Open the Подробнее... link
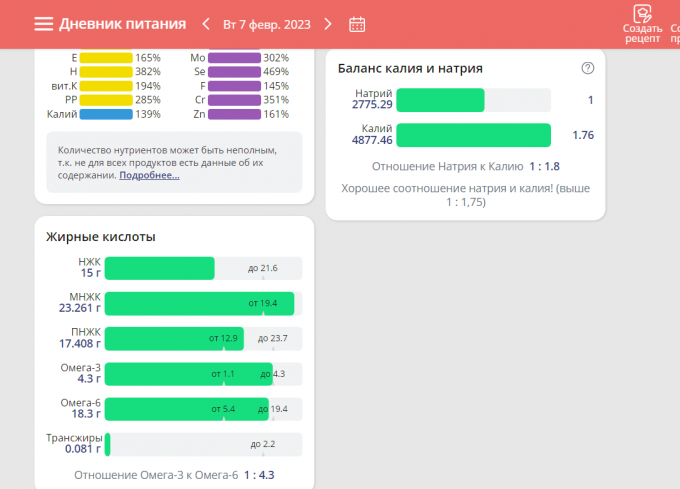 click(149, 175)
